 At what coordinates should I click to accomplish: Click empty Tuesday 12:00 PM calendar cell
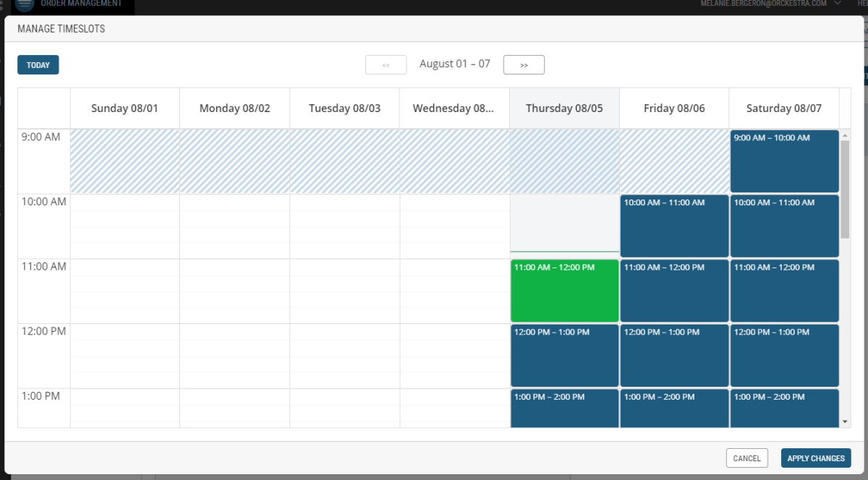344,356
